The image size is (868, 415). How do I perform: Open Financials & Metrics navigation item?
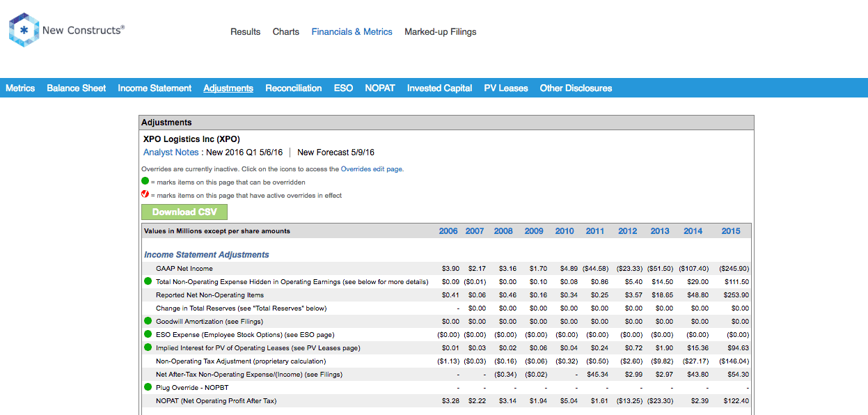(x=352, y=32)
